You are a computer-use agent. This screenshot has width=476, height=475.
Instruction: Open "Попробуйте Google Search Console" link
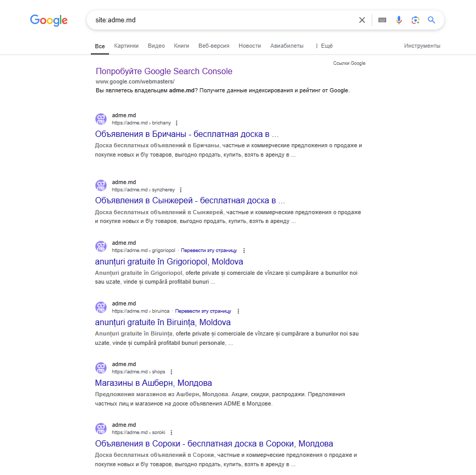164,72
